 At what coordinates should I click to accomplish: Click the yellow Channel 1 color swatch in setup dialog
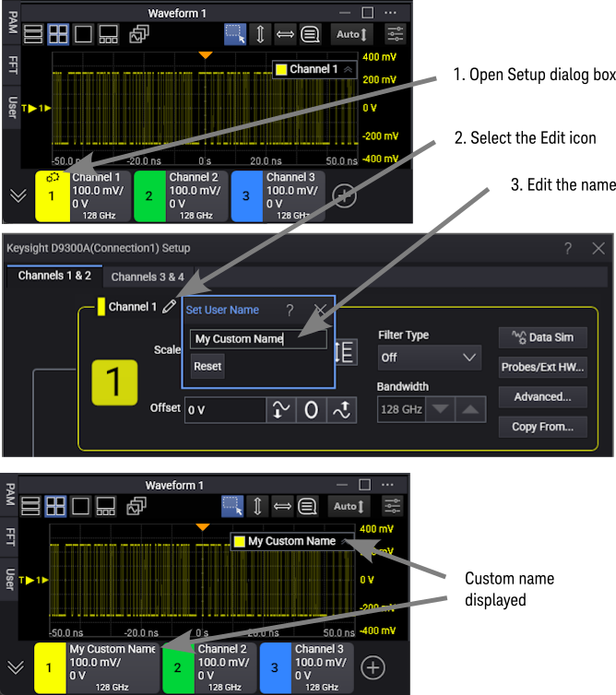[101, 307]
